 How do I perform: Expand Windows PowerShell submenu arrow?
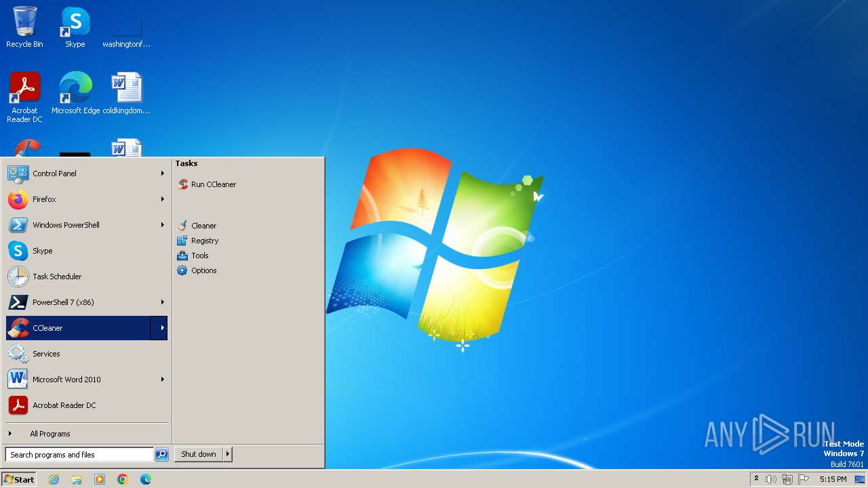click(x=163, y=225)
